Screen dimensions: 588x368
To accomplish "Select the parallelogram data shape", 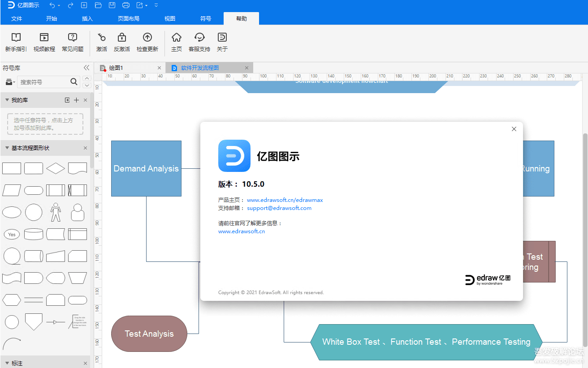I will (12, 190).
